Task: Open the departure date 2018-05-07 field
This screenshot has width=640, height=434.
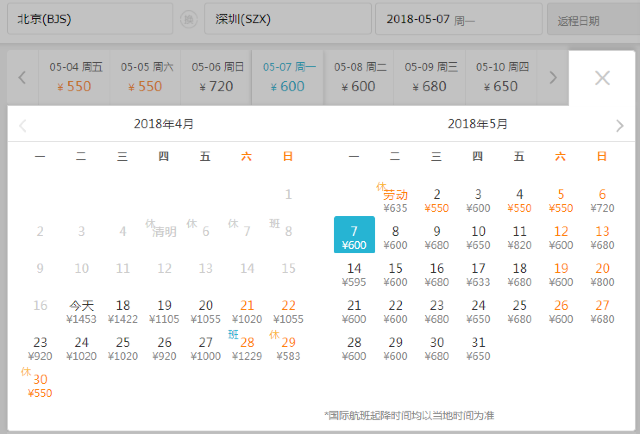Action: click(459, 19)
